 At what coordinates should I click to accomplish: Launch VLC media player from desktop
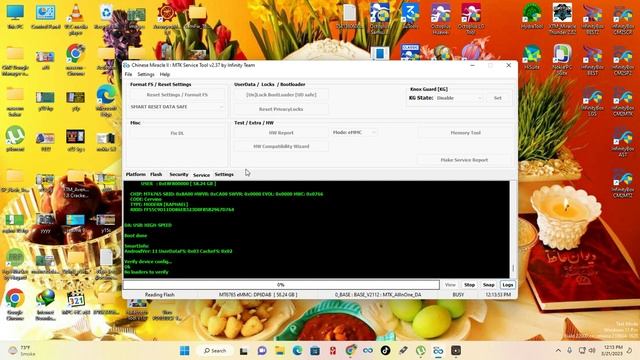point(76,18)
